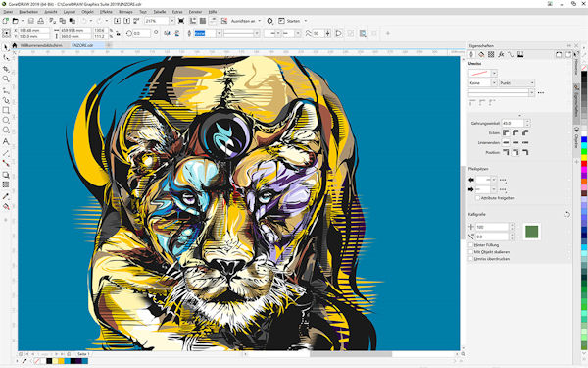Enable the Umriss überdrucken checkbox
This screenshot has height=368, width=588.
pyautogui.click(x=470, y=259)
